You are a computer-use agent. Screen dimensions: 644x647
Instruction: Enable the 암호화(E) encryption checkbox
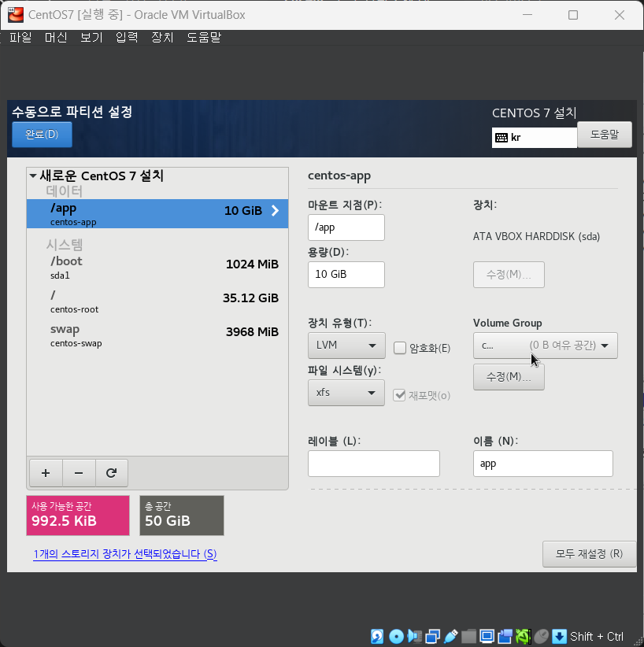point(400,348)
